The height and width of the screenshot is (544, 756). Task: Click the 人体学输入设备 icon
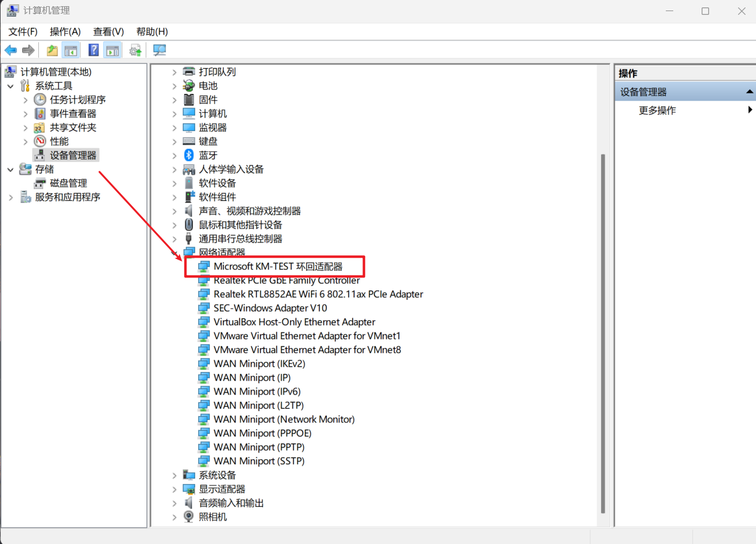coord(189,169)
